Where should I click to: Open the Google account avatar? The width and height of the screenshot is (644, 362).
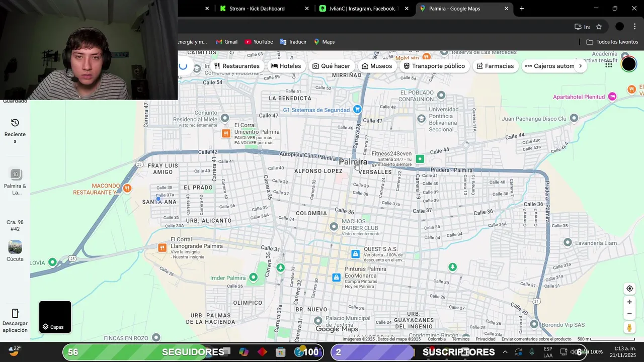pos(628,64)
